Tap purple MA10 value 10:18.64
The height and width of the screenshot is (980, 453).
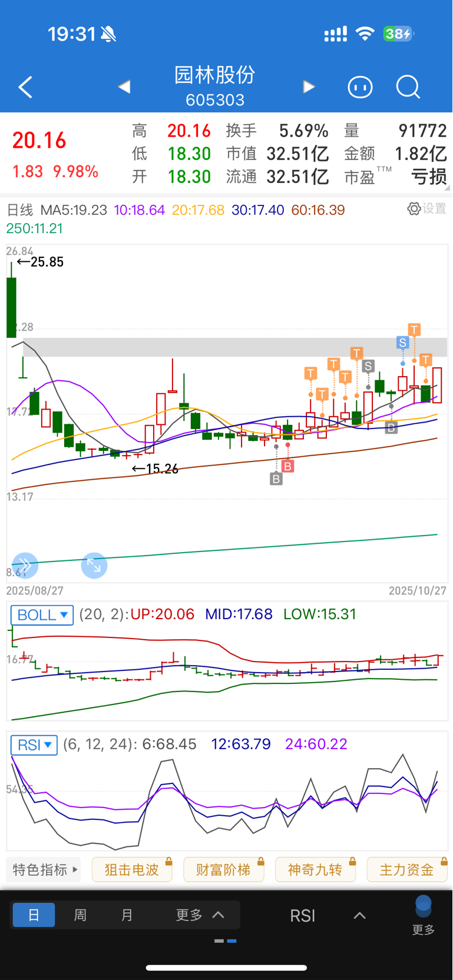[140, 210]
